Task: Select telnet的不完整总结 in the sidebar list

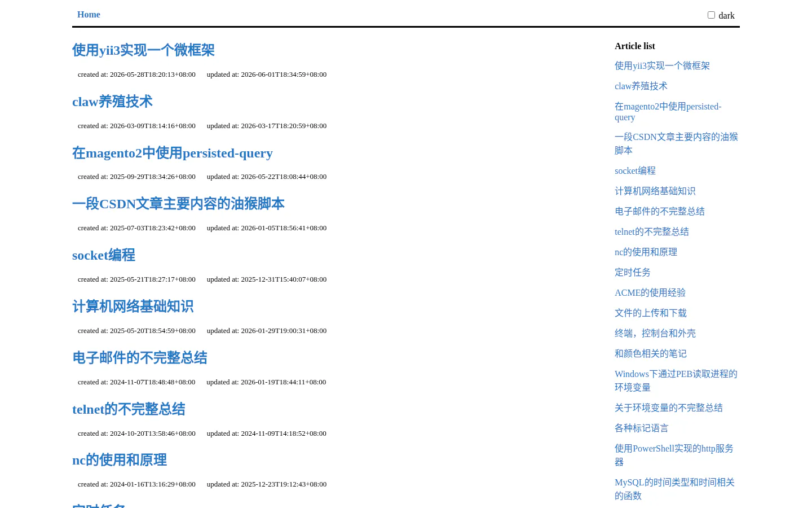Action: tap(652, 232)
